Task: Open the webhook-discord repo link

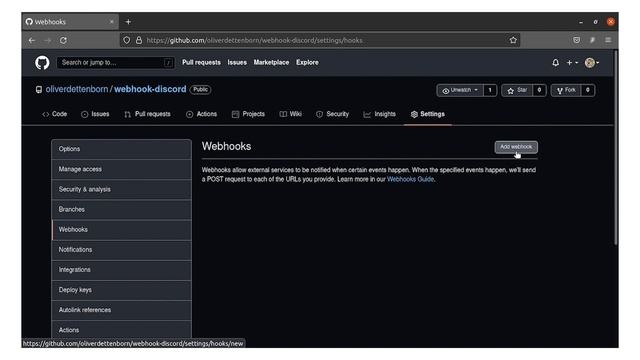Action: [150, 89]
